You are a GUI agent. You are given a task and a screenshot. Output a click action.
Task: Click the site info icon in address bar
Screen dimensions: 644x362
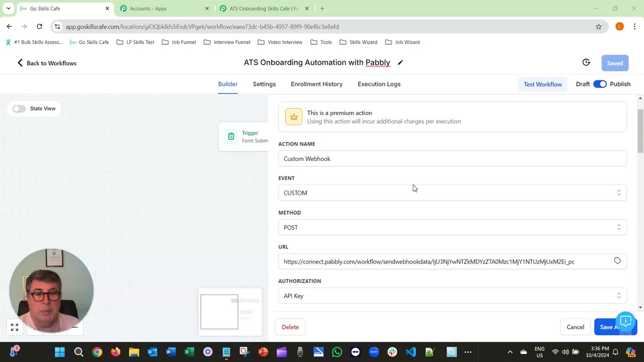(x=57, y=27)
